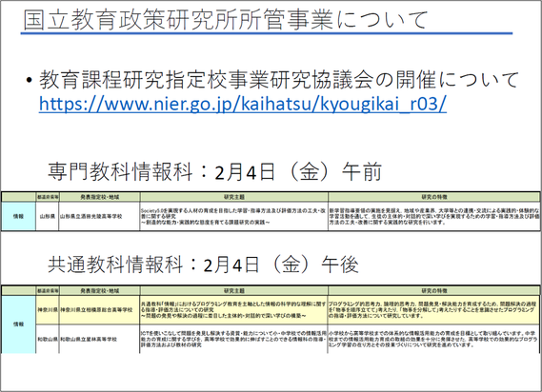The height and width of the screenshot is (392, 542).
Task: Click 発表指定校・地域 header in lower table
Action: pos(99,291)
